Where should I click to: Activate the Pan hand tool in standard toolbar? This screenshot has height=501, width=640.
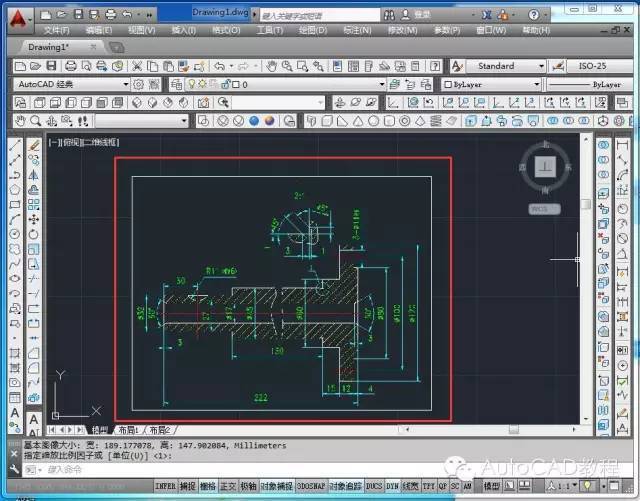tap(271, 66)
